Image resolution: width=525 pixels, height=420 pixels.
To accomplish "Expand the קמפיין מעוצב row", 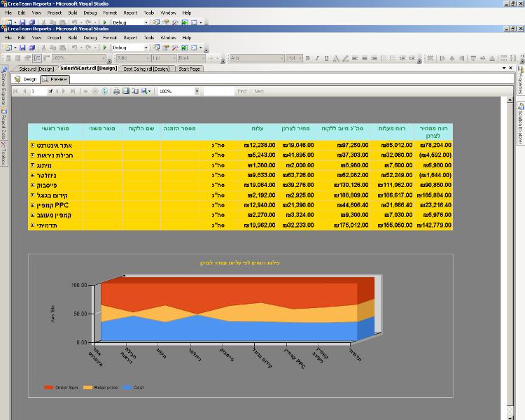I will (32, 215).
